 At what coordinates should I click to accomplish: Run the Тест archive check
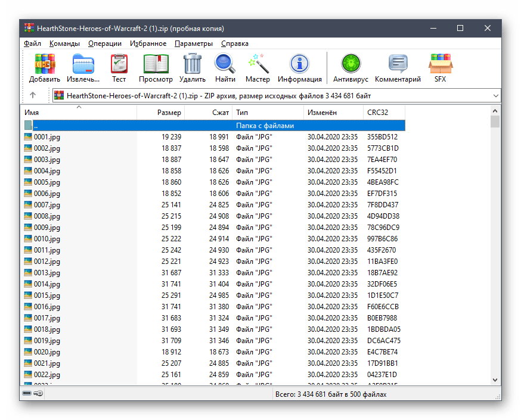[x=119, y=64]
